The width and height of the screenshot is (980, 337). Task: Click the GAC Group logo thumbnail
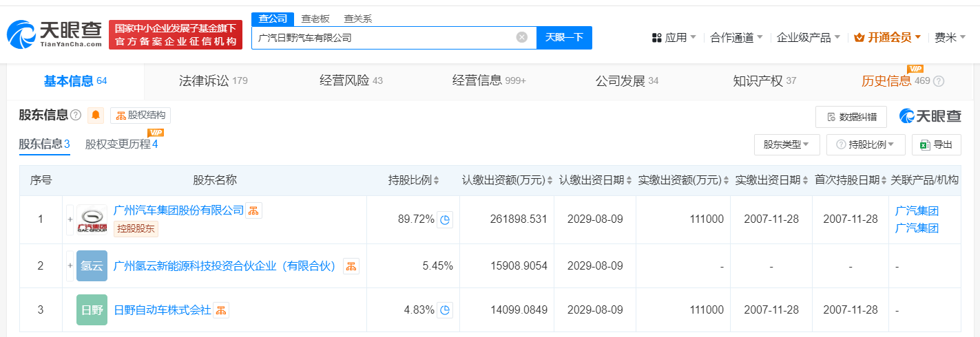(92, 219)
